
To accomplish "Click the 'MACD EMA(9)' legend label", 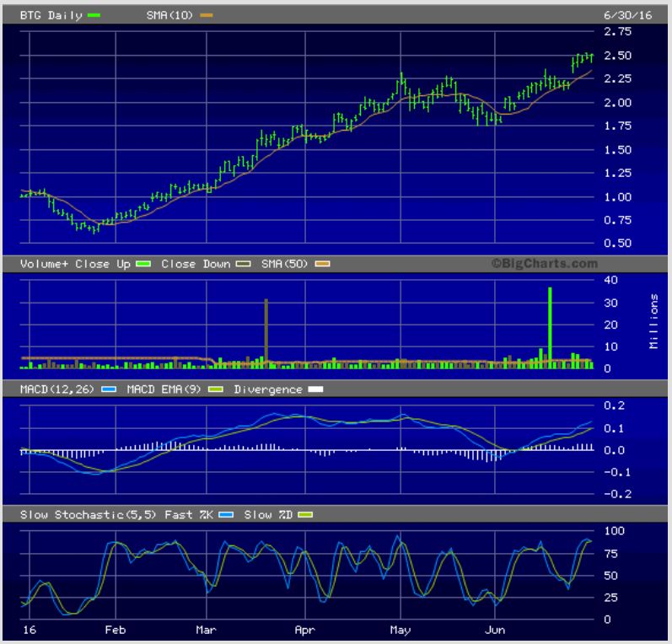I will click(164, 389).
